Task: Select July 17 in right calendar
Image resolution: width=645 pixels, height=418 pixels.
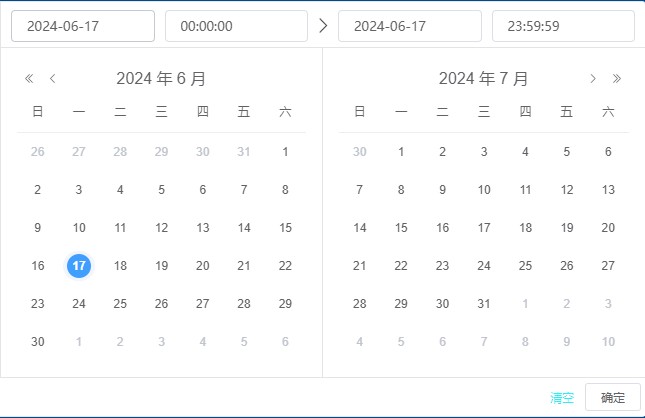Action: click(484, 228)
